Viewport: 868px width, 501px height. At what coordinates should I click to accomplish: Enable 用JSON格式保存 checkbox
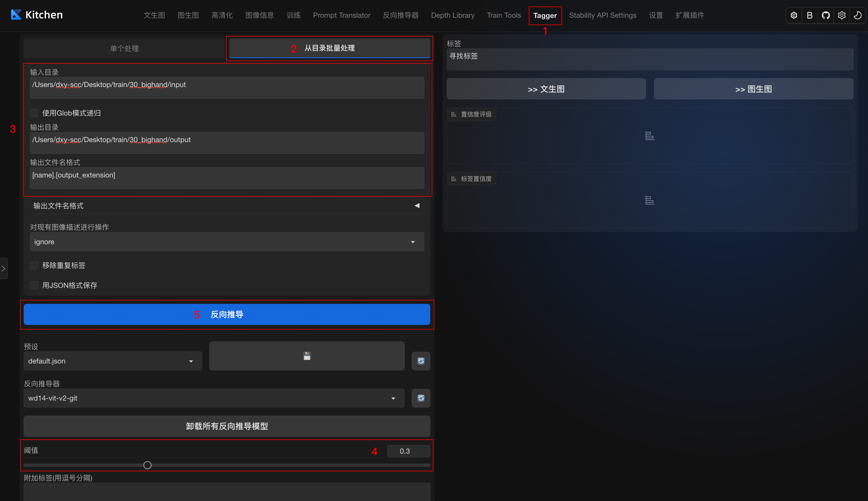pos(34,285)
